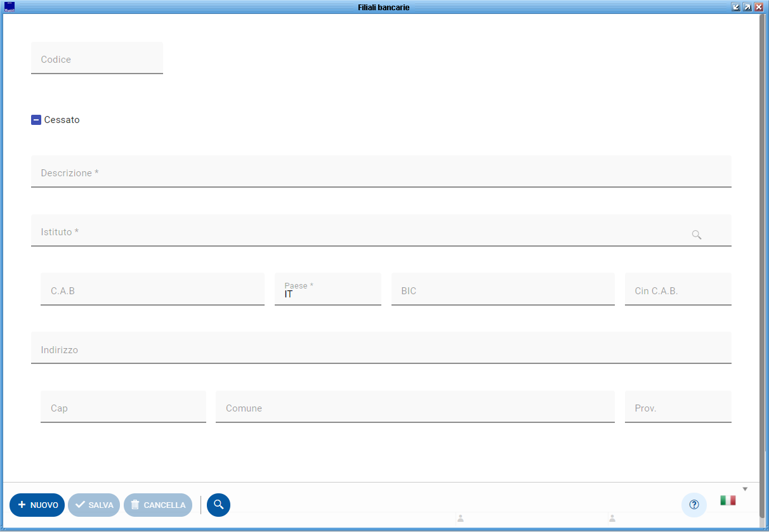Toggle the Cessato checkbox
Screen dimensions: 769x532
[x=36, y=120]
